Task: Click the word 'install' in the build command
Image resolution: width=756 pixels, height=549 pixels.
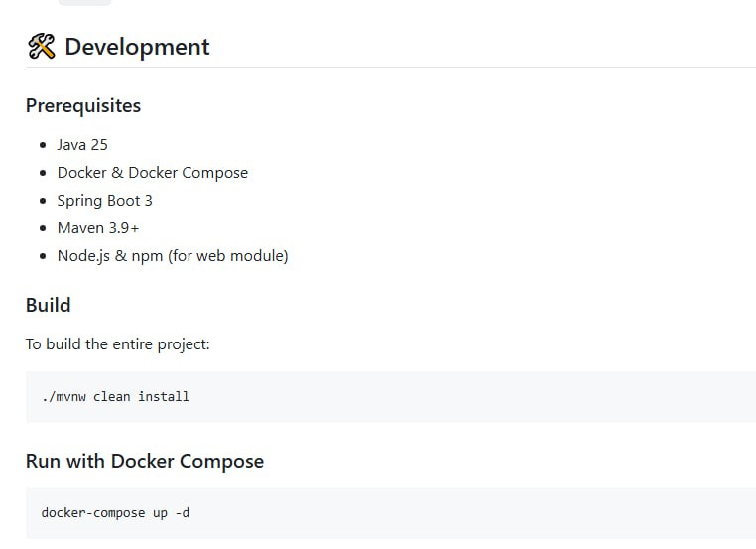Action: click(164, 396)
